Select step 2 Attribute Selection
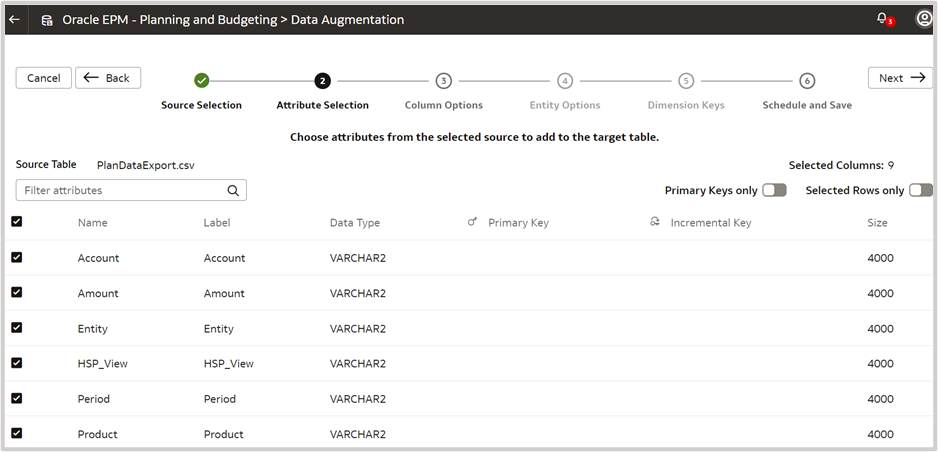The image size is (938, 452). (322, 81)
